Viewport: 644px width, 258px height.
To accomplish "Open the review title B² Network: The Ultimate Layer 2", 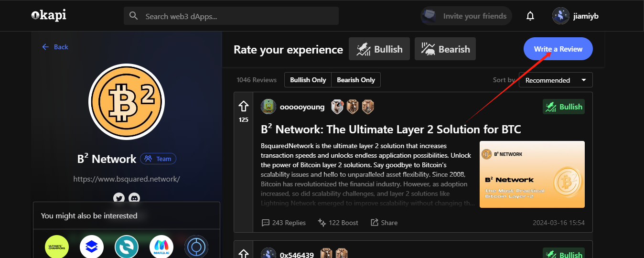I will click(x=391, y=129).
